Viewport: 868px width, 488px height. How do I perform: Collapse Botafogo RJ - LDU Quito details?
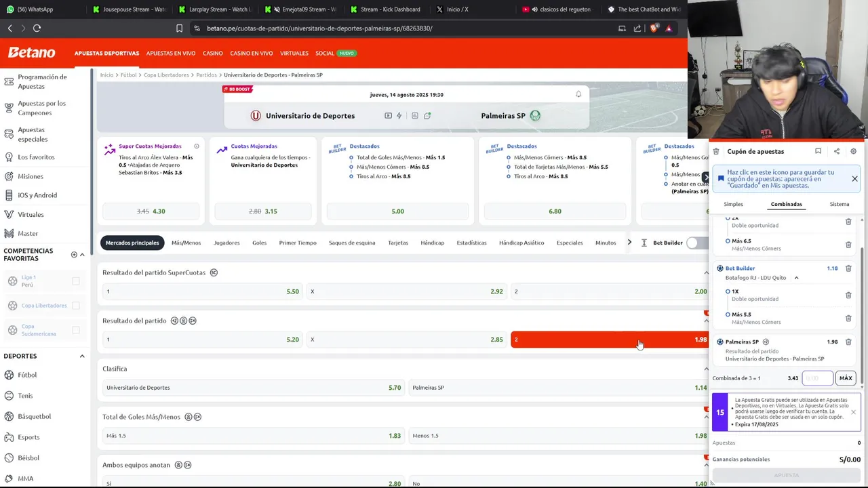pos(796,278)
